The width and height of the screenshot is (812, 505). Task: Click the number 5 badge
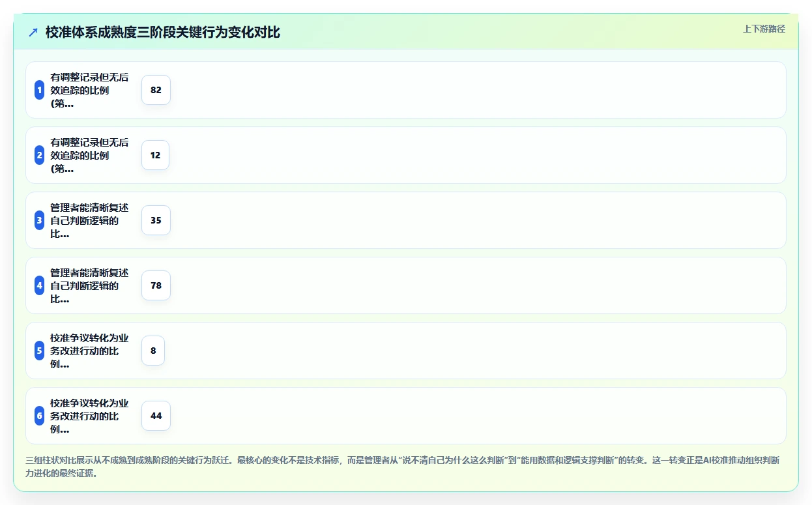tap(39, 351)
